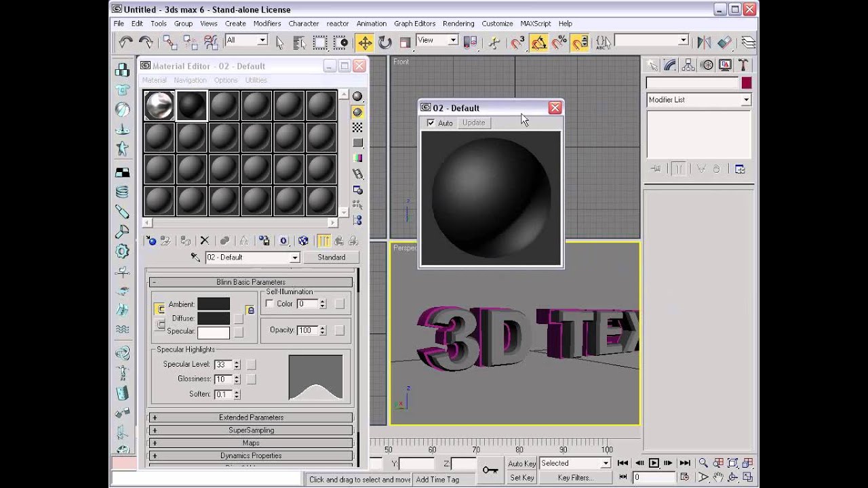Click Show Map in Viewport cube icon
The width and height of the screenshot is (868, 488).
pyautogui.click(x=303, y=241)
